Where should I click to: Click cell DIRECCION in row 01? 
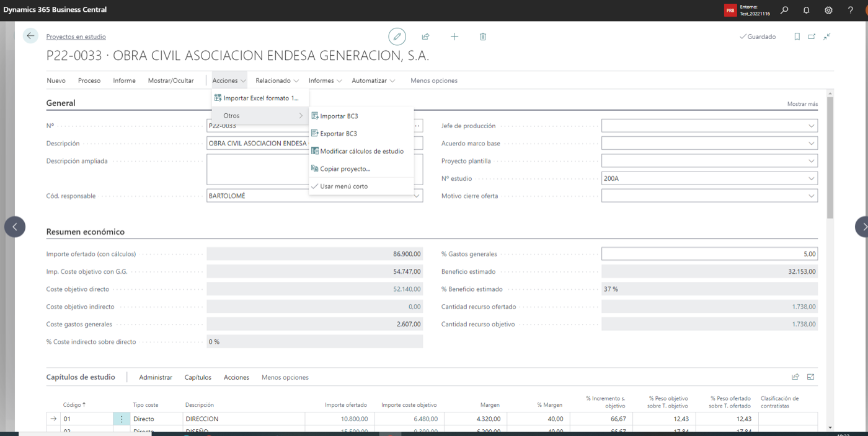tap(244, 419)
